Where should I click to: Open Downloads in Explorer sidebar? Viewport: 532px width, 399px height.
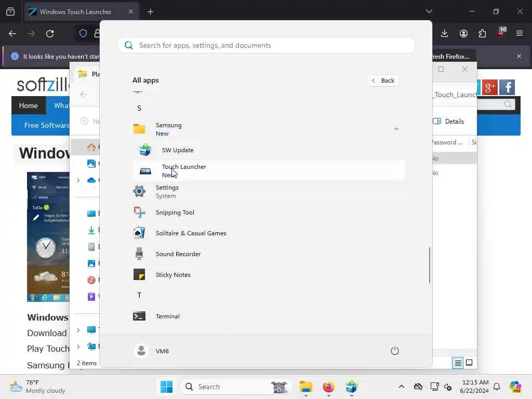(x=91, y=230)
